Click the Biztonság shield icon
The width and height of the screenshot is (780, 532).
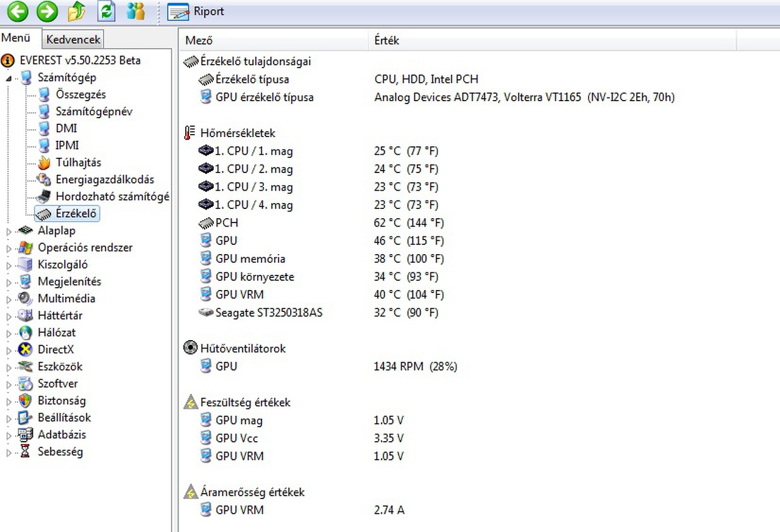point(26,401)
